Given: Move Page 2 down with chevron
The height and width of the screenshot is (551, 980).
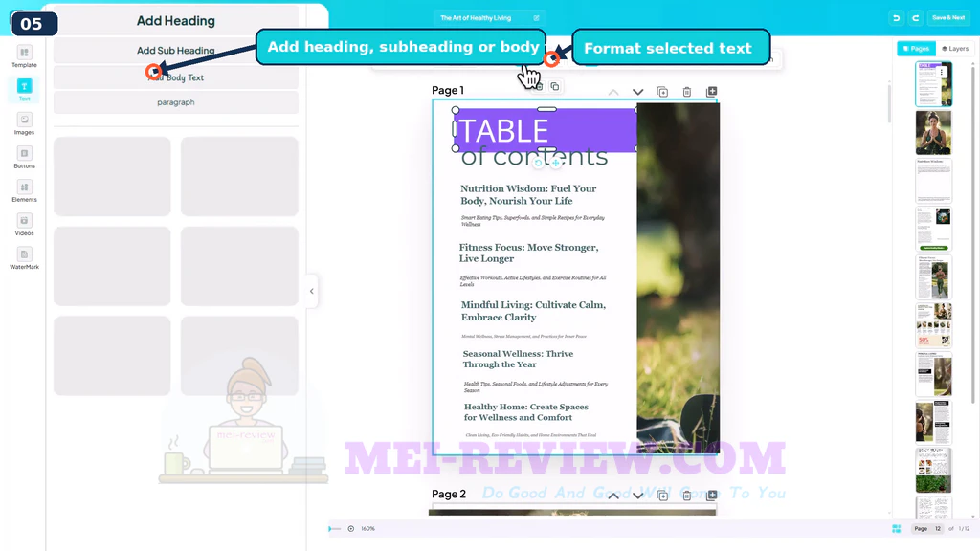Looking at the screenshot, I should [637, 496].
